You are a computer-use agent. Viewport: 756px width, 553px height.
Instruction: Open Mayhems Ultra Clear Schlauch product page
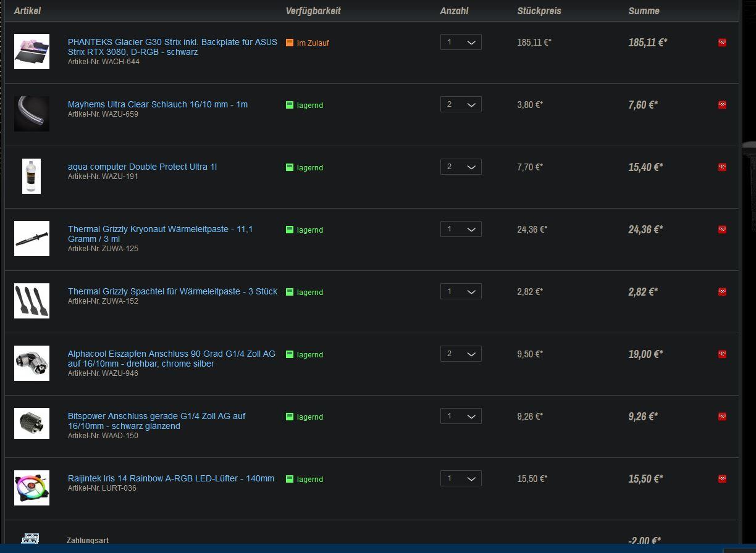pos(157,104)
